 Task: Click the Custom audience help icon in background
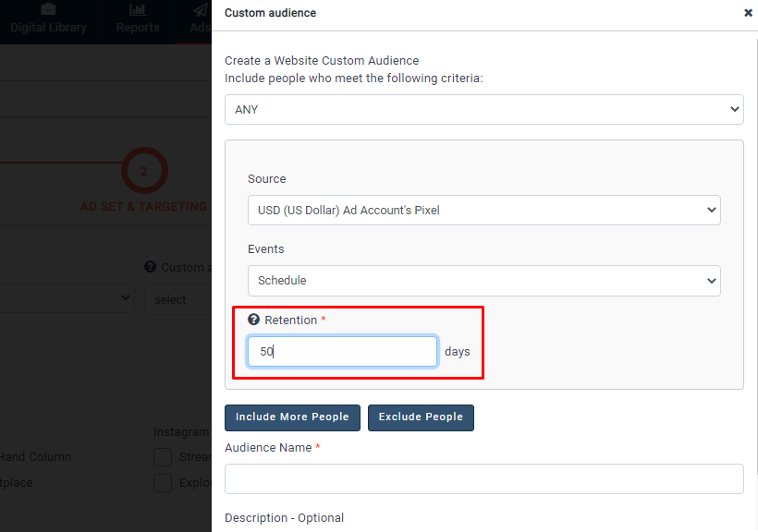pyautogui.click(x=150, y=267)
